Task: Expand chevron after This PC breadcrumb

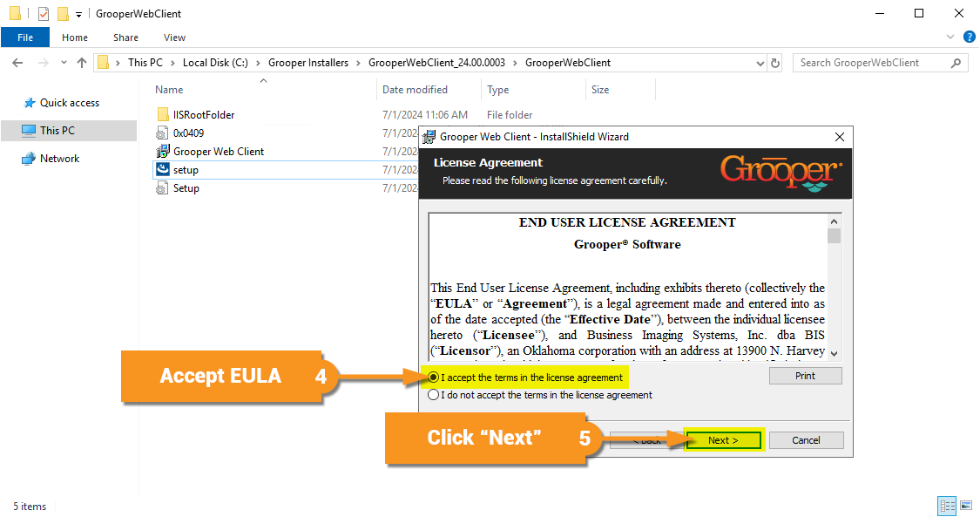Action: (172, 63)
